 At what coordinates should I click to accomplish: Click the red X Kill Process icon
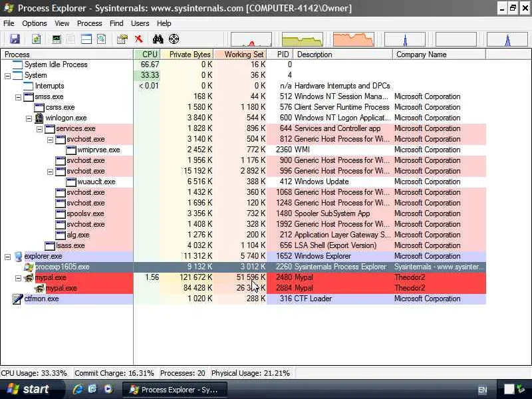coord(138,39)
